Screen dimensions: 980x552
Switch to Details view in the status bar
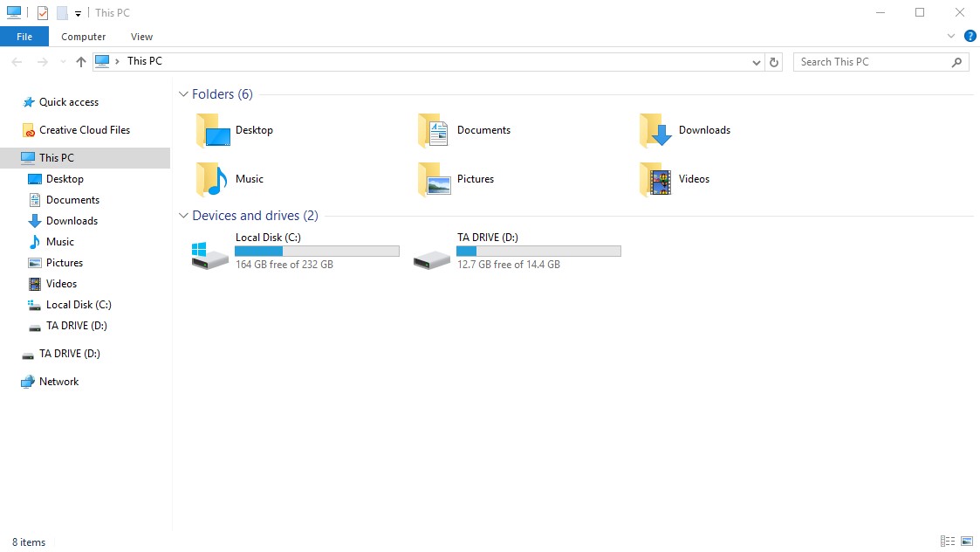pyautogui.click(x=948, y=542)
